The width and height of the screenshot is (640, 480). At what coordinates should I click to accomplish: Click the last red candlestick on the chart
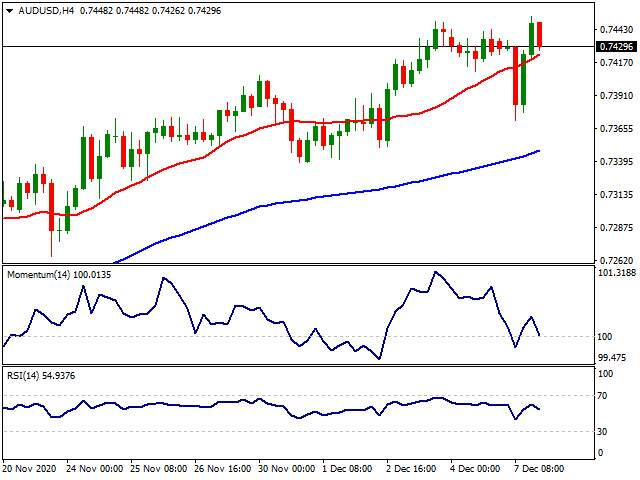(540, 35)
